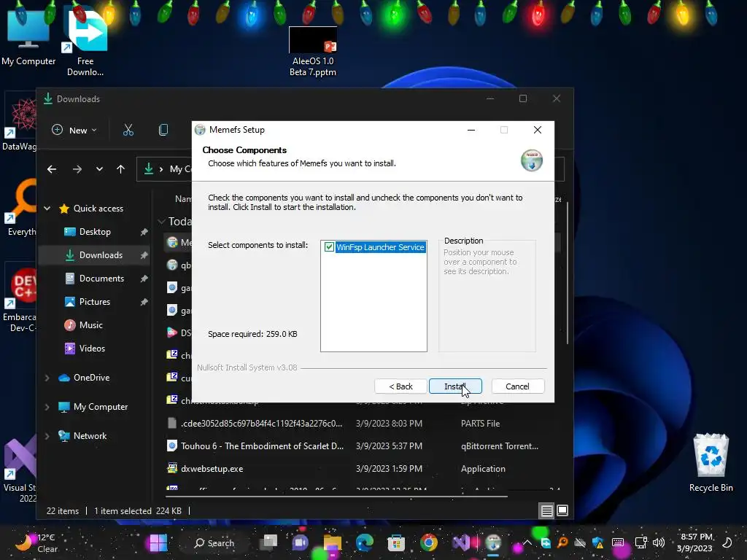This screenshot has height=560, width=747.
Task: Click the taskbar Search box
Action: (214, 542)
